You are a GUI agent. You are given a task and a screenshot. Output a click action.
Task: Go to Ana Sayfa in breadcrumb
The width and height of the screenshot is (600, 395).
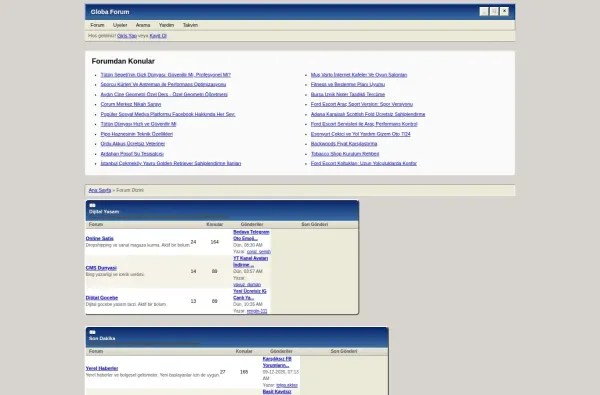[100, 190]
